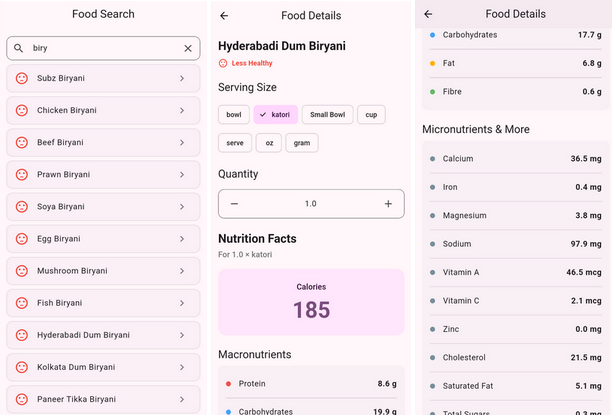Open Egg Biryani via its chevron
The height and width of the screenshot is (415, 612).
(182, 239)
